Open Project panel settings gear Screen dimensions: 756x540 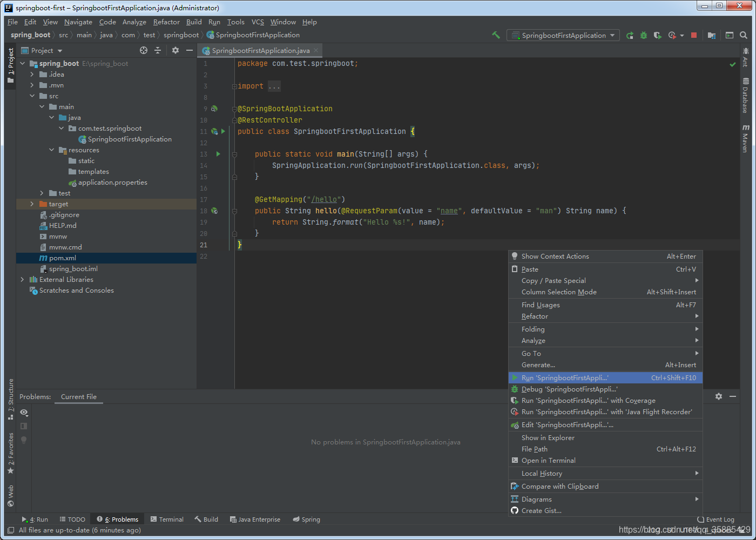point(175,50)
